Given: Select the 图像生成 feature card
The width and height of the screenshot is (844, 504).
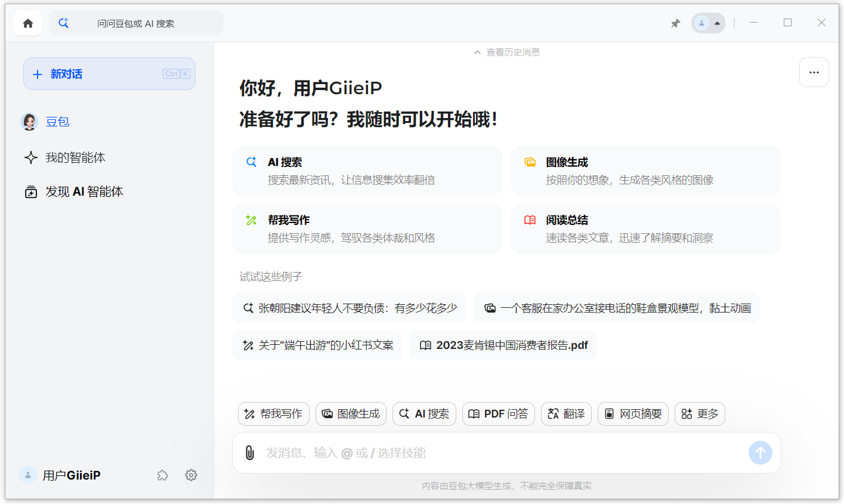Looking at the screenshot, I should coord(646,171).
